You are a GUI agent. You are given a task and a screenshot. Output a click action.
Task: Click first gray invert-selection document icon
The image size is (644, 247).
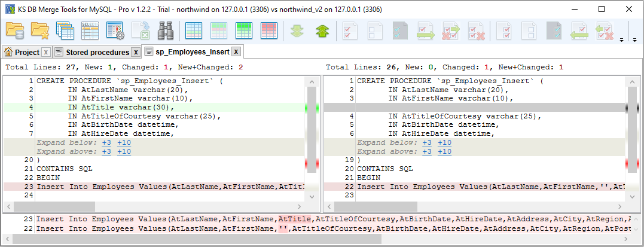point(401,31)
